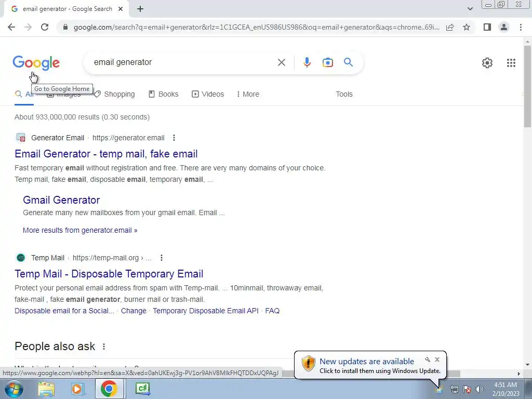
Task: Reload the page with the refresh icon
Action: tap(45, 27)
